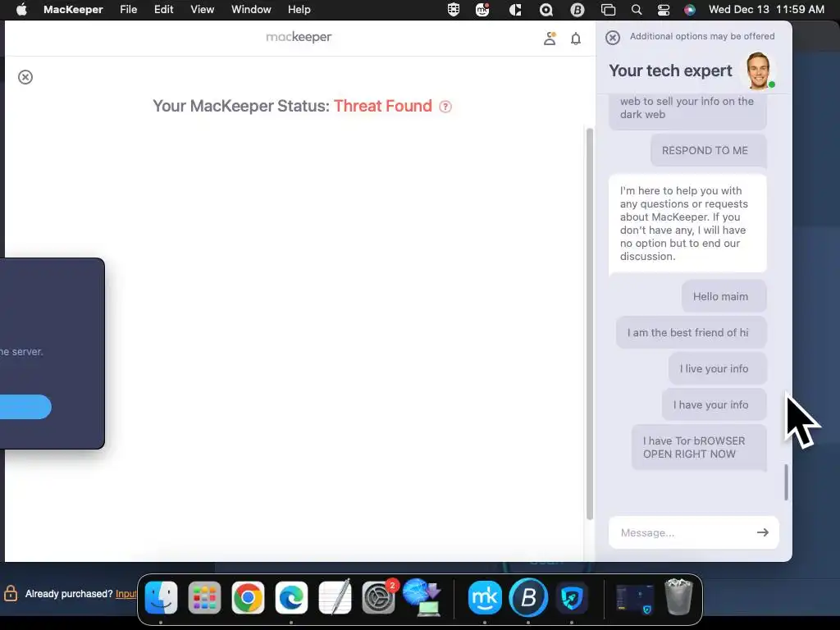Open Control Center in the menu bar
The image size is (840, 630).
tap(663, 10)
